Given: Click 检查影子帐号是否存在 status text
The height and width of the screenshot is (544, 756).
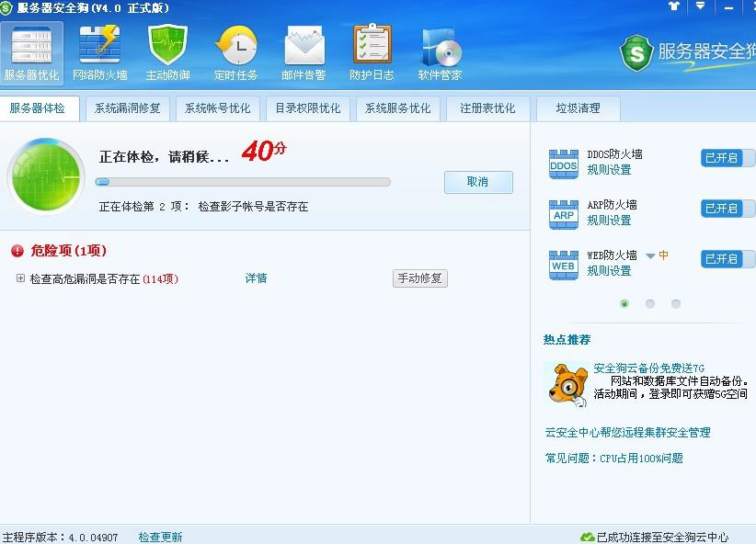Looking at the screenshot, I should coord(253,207).
